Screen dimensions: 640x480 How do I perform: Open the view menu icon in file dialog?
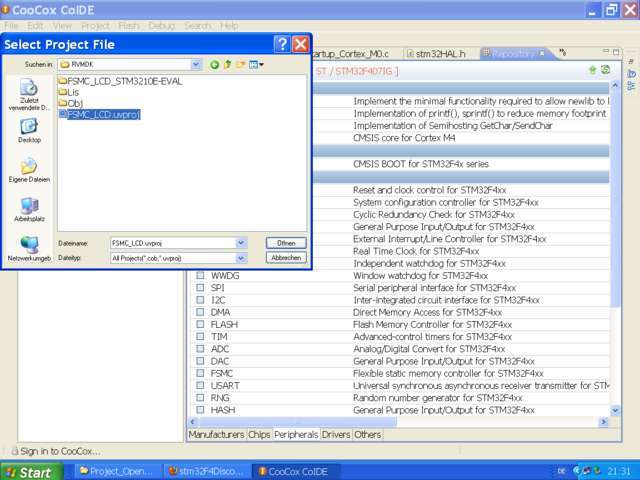click(256, 64)
